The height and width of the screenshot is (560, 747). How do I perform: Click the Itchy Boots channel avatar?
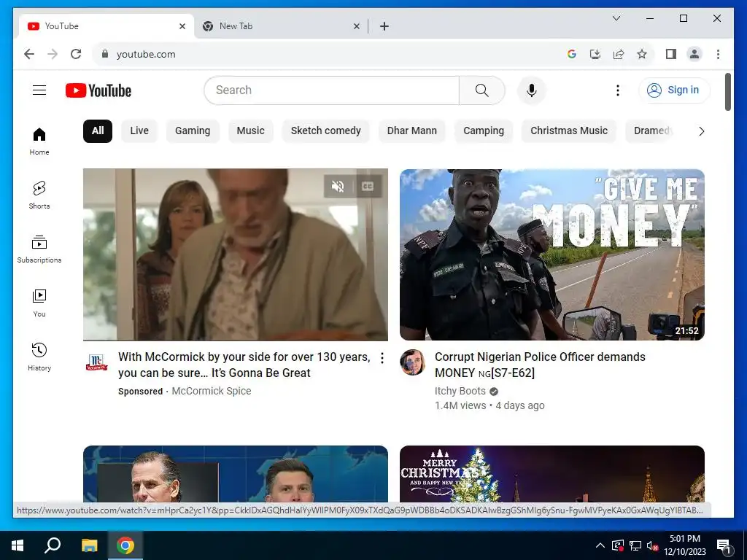pyautogui.click(x=412, y=362)
